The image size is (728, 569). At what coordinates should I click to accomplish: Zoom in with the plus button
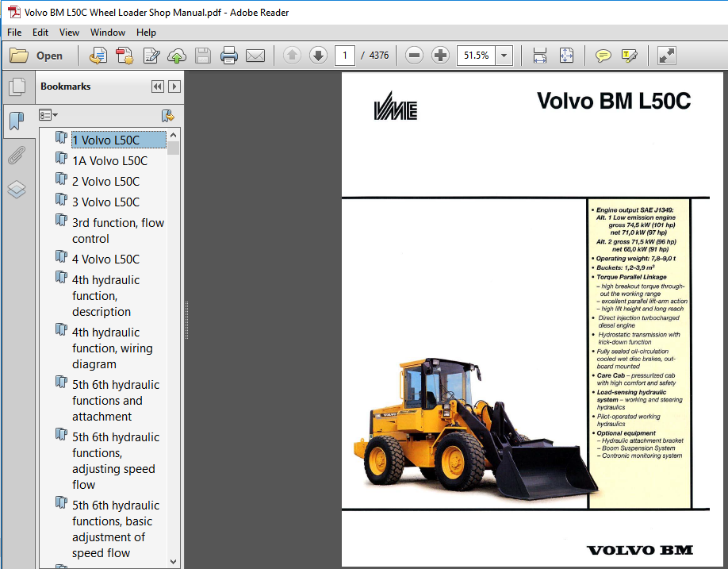pyautogui.click(x=440, y=56)
